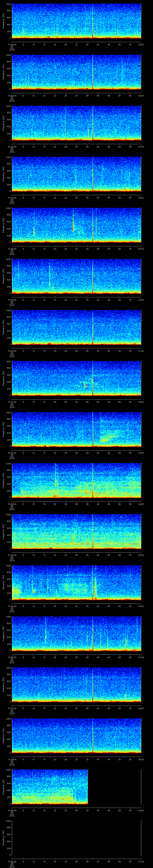The height and width of the screenshot is (868, 153).
Task: Click the 29:00 end time label
Action: click(x=141, y=249)
